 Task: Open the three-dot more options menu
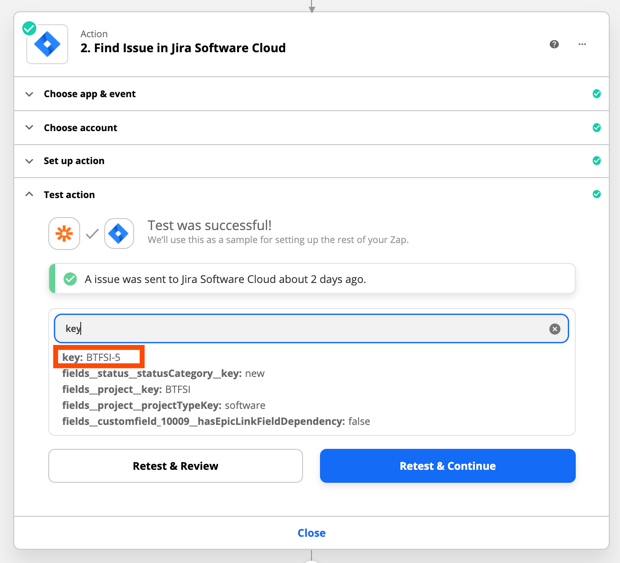click(582, 44)
